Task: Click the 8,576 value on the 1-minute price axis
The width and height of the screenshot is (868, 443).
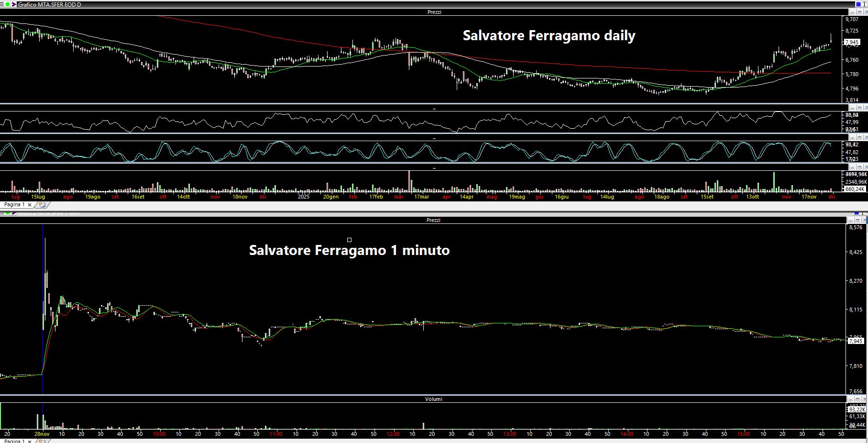Action: tap(856, 228)
